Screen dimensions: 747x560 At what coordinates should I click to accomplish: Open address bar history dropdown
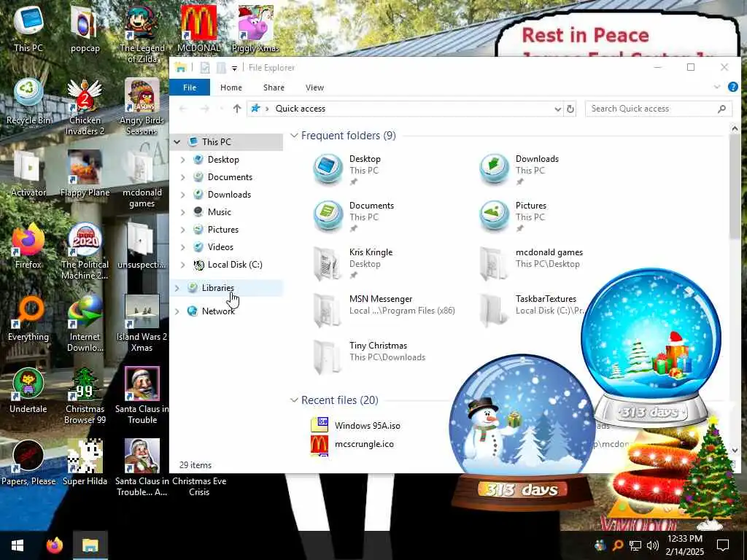tap(557, 109)
